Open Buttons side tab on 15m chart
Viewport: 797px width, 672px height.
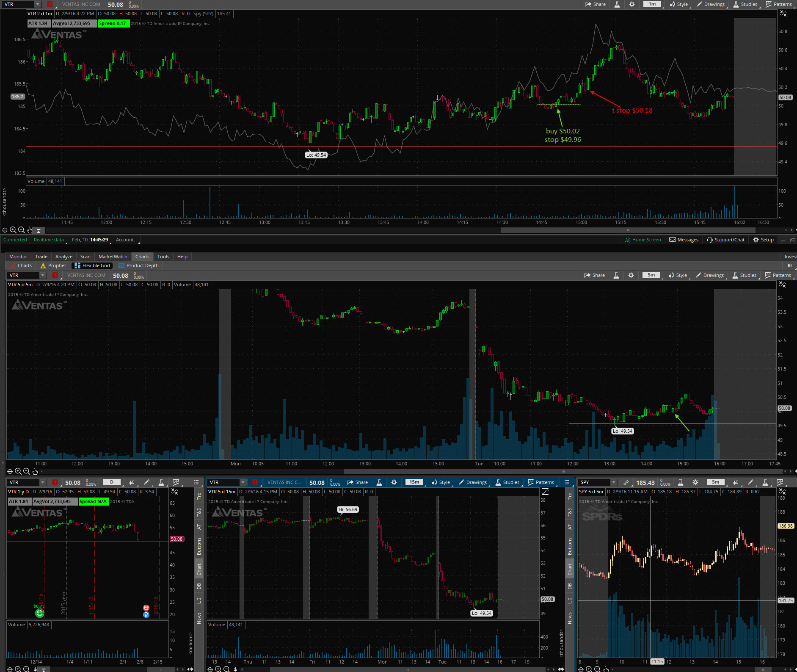click(x=570, y=546)
